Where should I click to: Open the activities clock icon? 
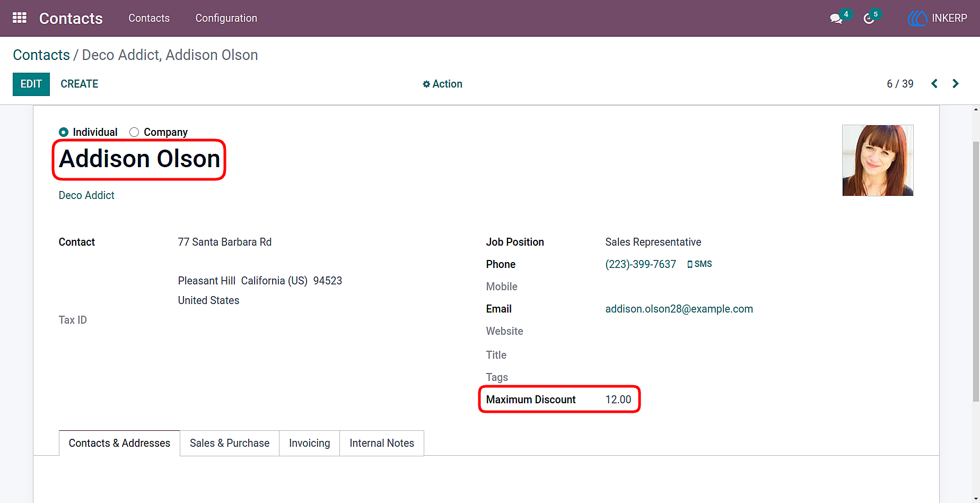[869, 19]
